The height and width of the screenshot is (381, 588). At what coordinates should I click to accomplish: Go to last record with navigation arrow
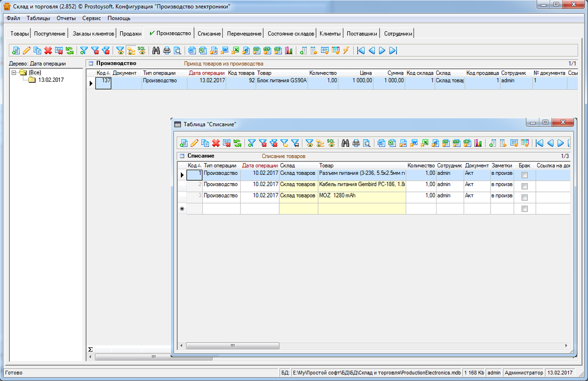click(393, 50)
